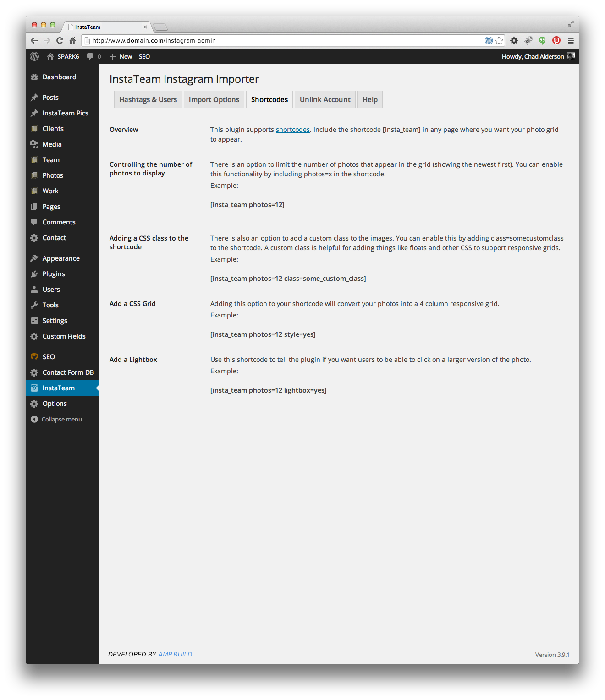Open Contact in sidebar
Viewport: 605px width, 700px height.
click(63, 238)
